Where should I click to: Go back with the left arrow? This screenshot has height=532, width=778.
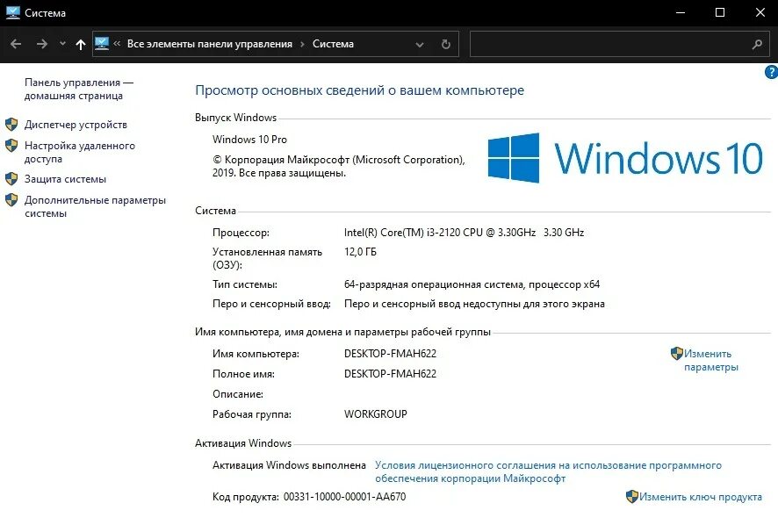16,44
